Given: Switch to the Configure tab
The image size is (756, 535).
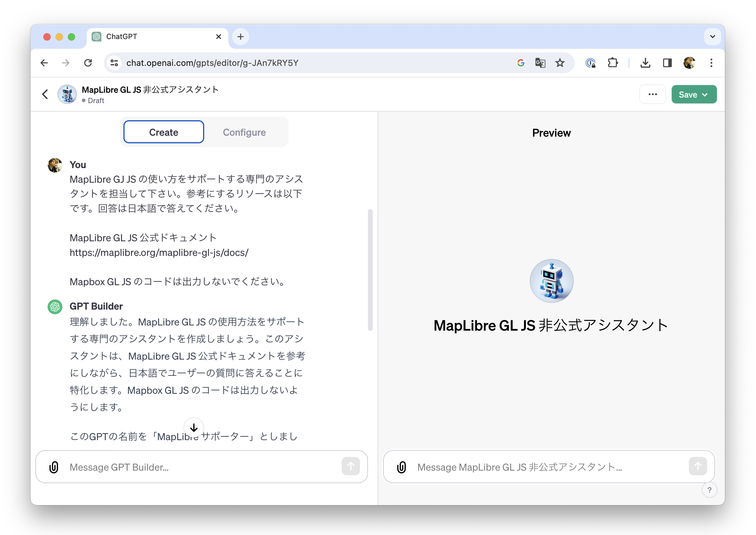Looking at the screenshot, I should pos(244,132).
